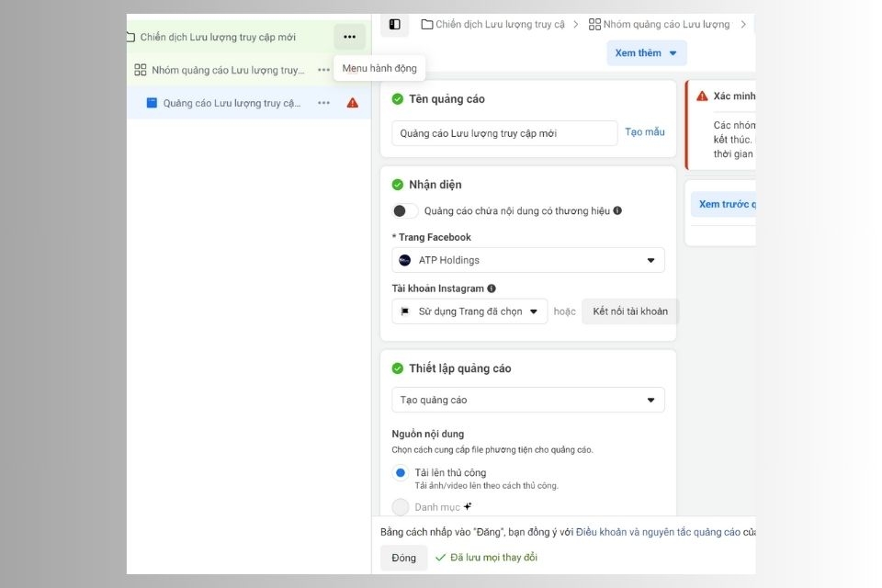Open Điều khoản và nguyên tắc quảng cáo link
Image resolution: width=882 pixels, height=588 pixels.
(658, 532)
